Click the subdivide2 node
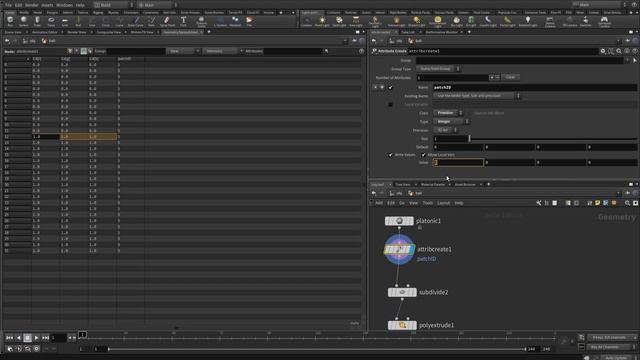Viewport: 640px width, 360px height. [x=402, y=292]
